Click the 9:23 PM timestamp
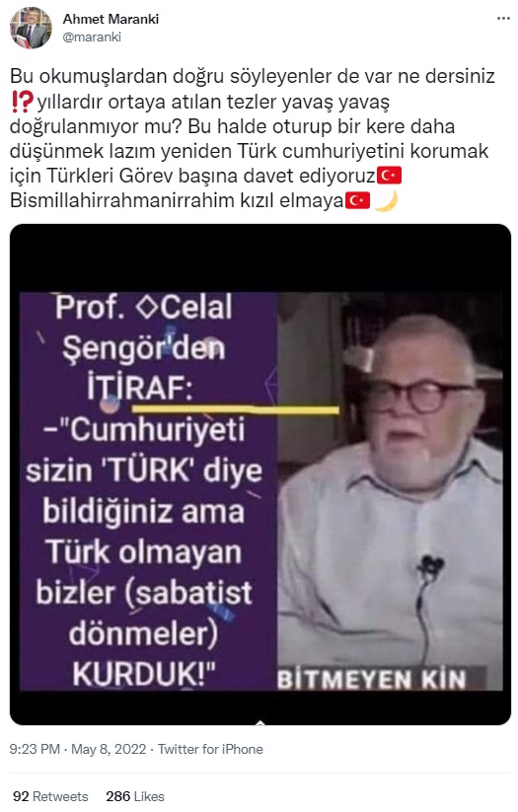518x812 pixels. pyautogui.click(x=35, y=749)
